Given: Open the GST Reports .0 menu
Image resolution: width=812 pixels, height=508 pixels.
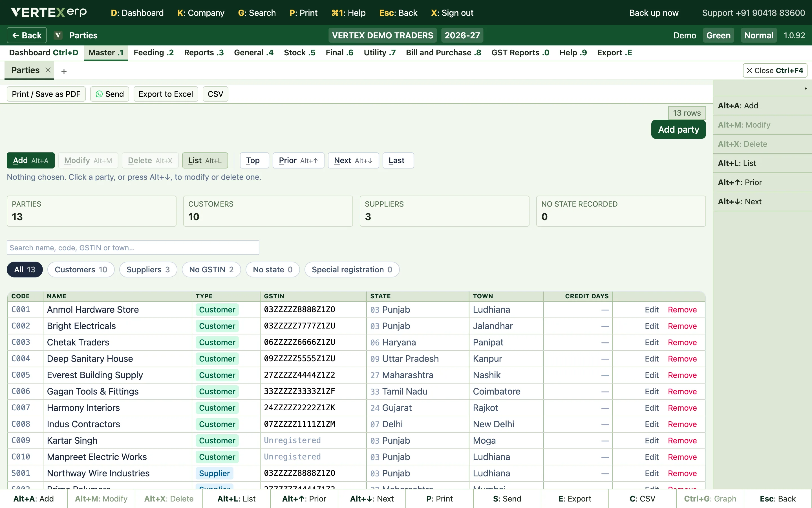Looking at the screenshot, I should pyautogui.click(x=520, y=53).
